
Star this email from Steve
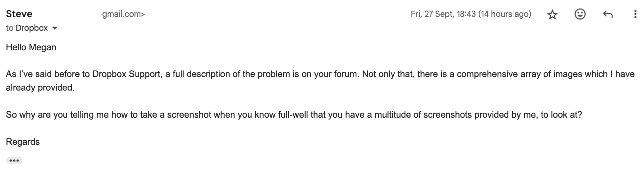pos(552,15)
